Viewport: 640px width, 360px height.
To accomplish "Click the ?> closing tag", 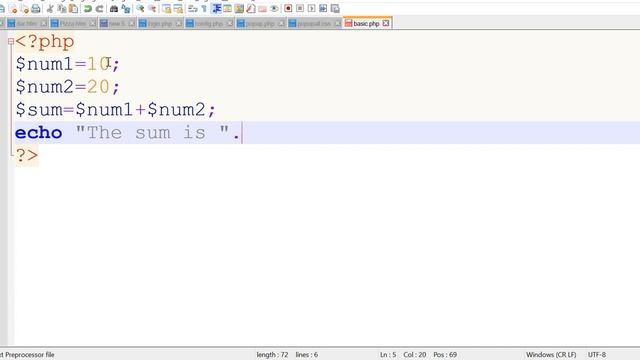I will pos(27,156).
